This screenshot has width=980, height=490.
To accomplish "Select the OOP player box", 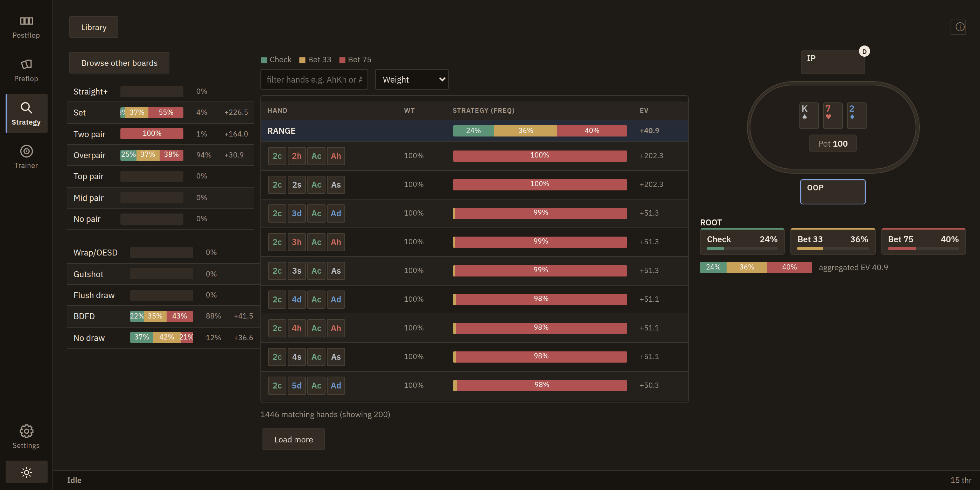I will pyautogui.click(x=833, y=192).
